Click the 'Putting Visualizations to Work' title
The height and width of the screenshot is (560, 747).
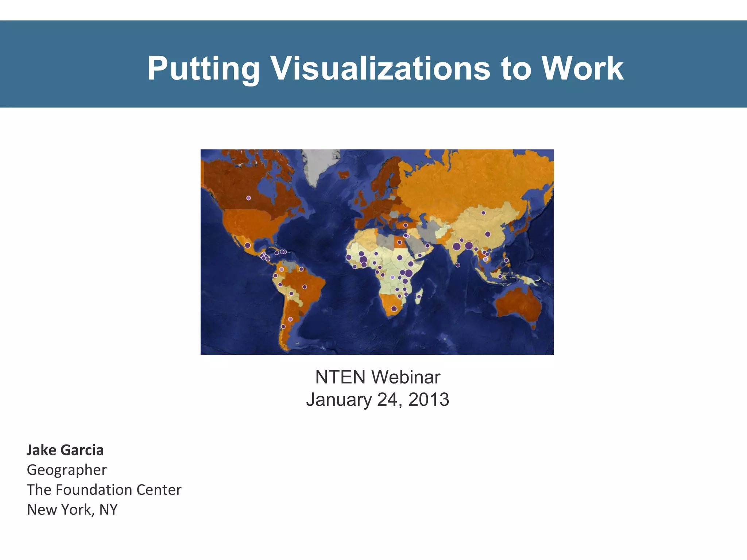click(x=385, y=68)
